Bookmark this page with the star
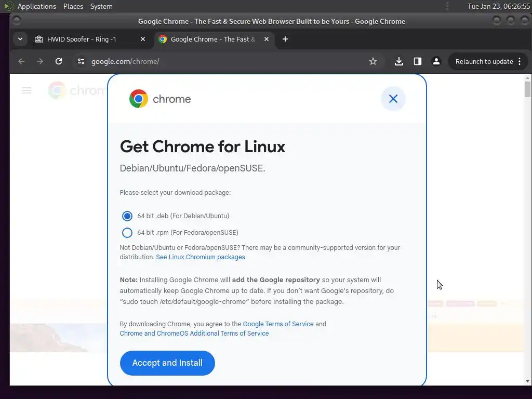This screenshot has height=399, width=532. (x=373, y=61)
